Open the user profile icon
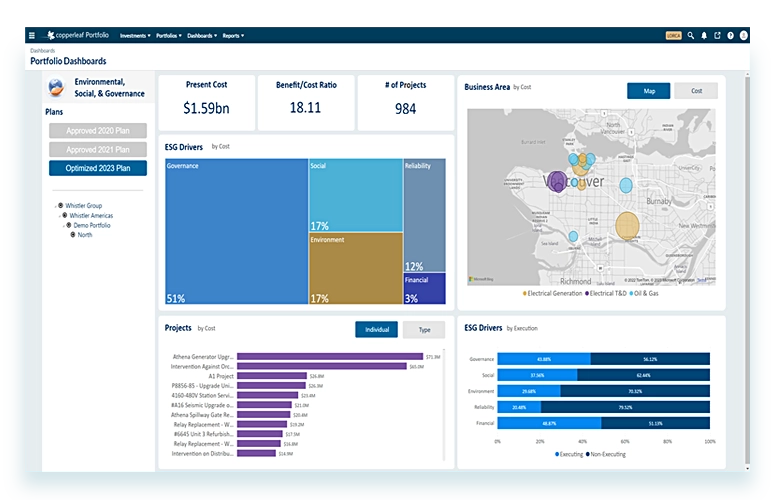This screenshot has width=775, height=500. 743,35
